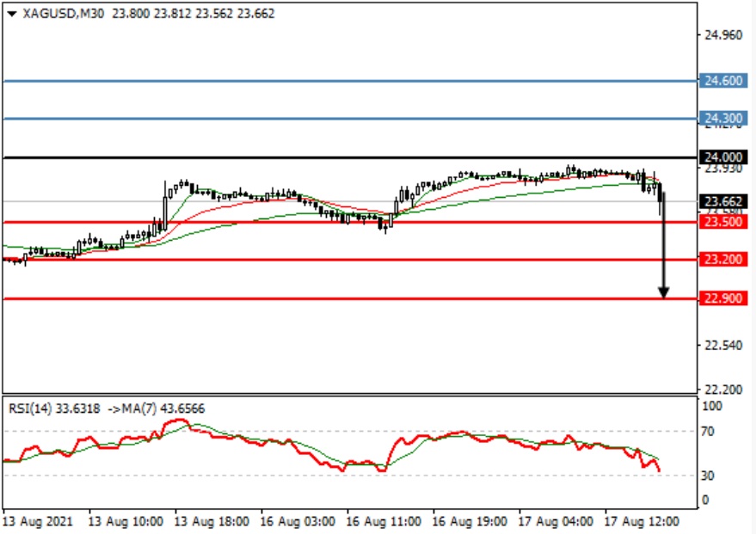Image resolution: width=756 pixels, height=534 pixels.
Task: Click the 23.930 price scale value
Action: pyautogui.click(x=723, y=169)
